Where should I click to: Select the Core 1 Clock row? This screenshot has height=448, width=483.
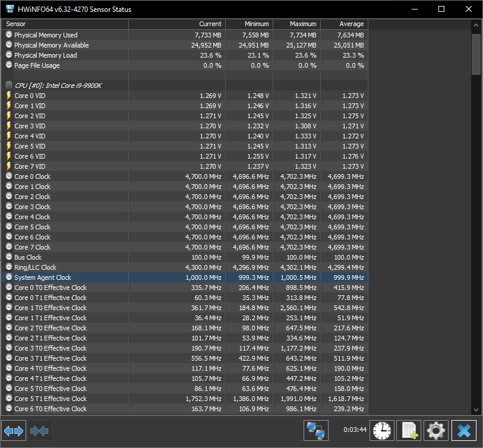tap(185, 187)
